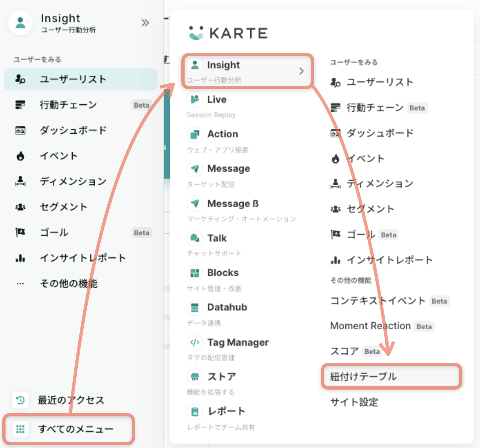Click インサイトレポート chart icon in left sidebar
Screen dimensions: 480x448
tap(20, 258)
